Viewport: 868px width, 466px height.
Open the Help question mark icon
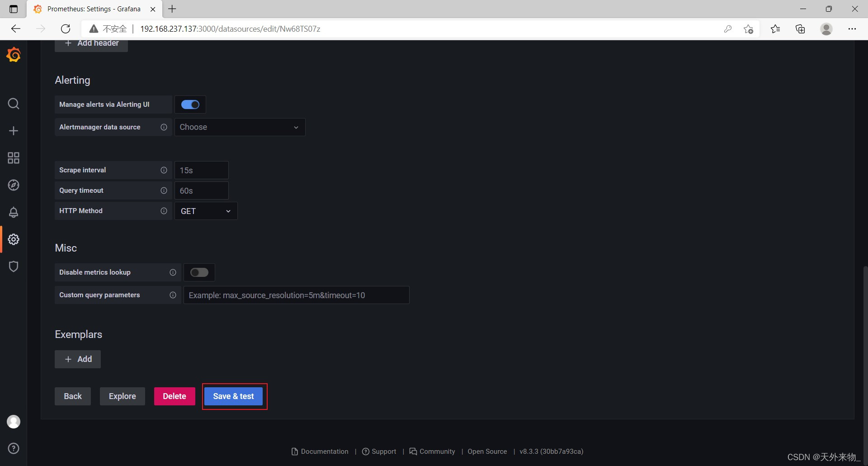point(14,448)
